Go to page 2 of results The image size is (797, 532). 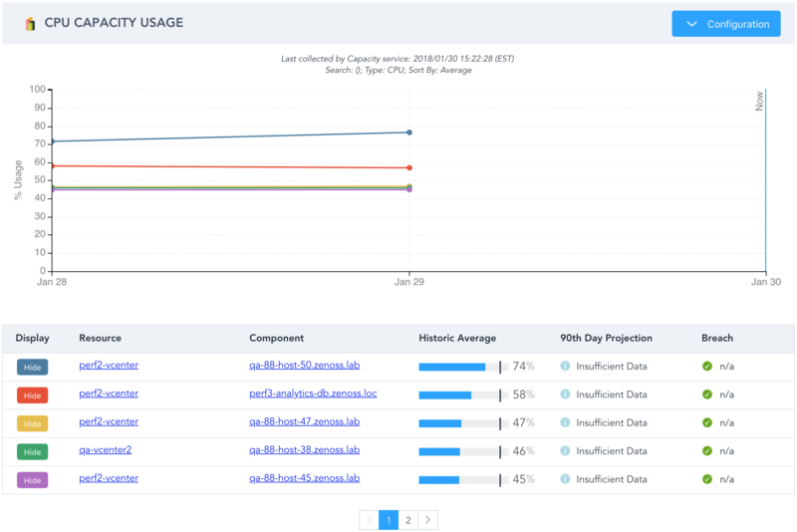[408, 520]
